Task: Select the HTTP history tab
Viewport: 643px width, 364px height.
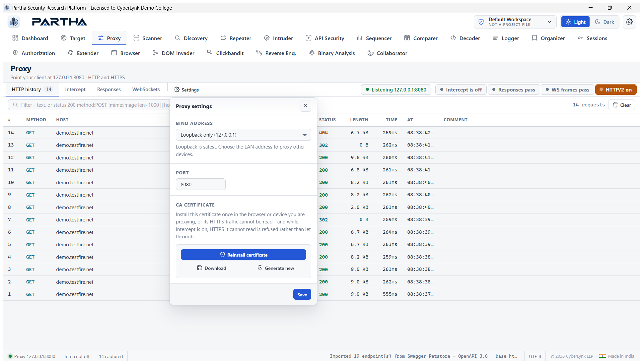Action: [32, 90]
